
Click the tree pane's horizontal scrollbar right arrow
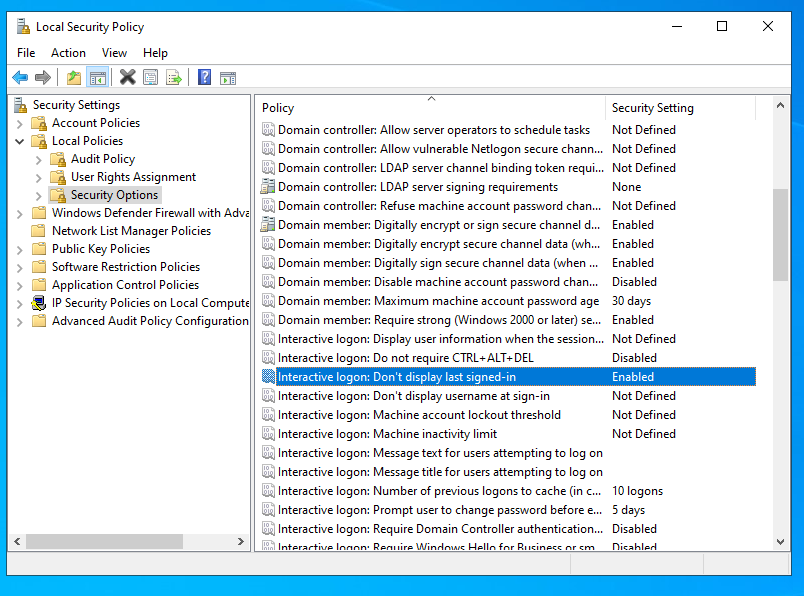(242, 541)
